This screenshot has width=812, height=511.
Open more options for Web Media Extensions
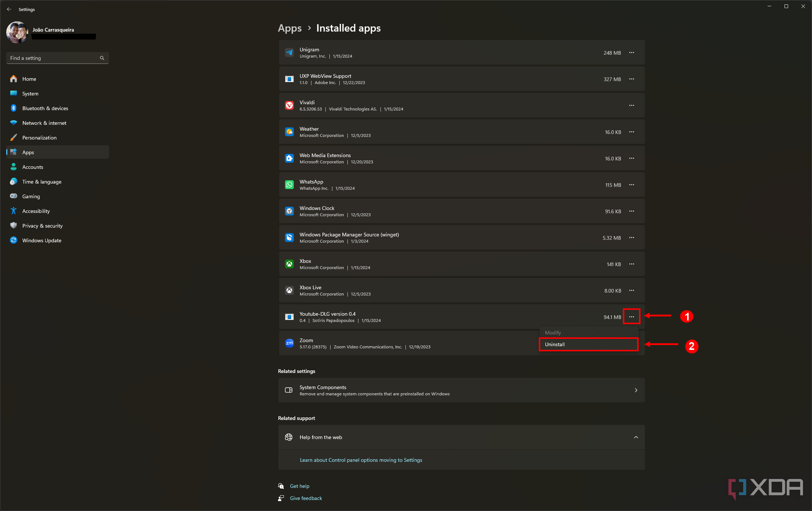pyautogui.click(x=632, y=159)
